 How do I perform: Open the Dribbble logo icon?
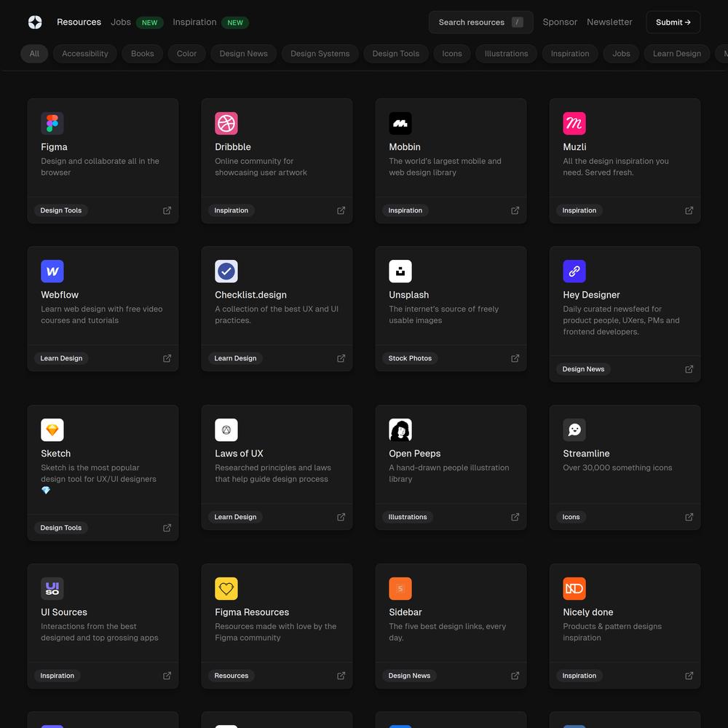click(x=226, y=123)
